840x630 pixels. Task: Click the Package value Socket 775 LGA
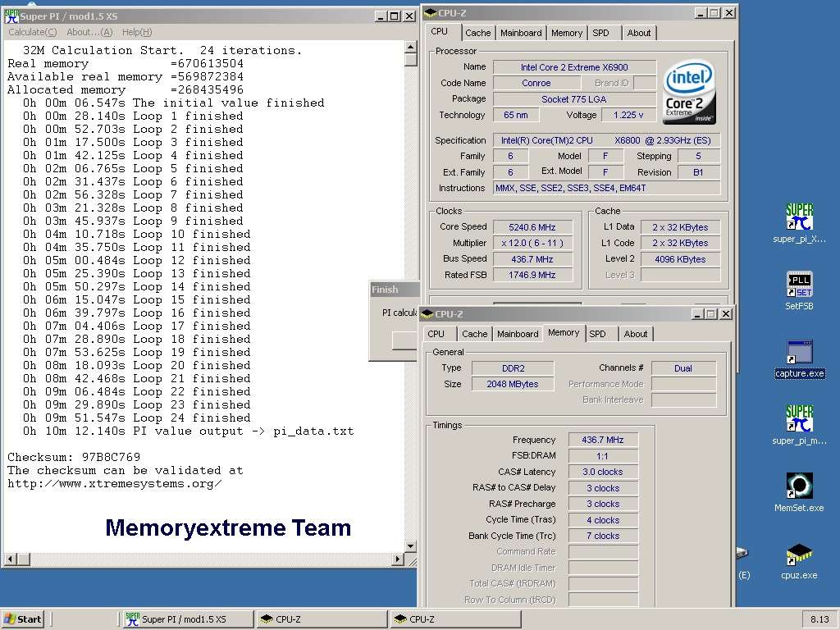point(574,99)
